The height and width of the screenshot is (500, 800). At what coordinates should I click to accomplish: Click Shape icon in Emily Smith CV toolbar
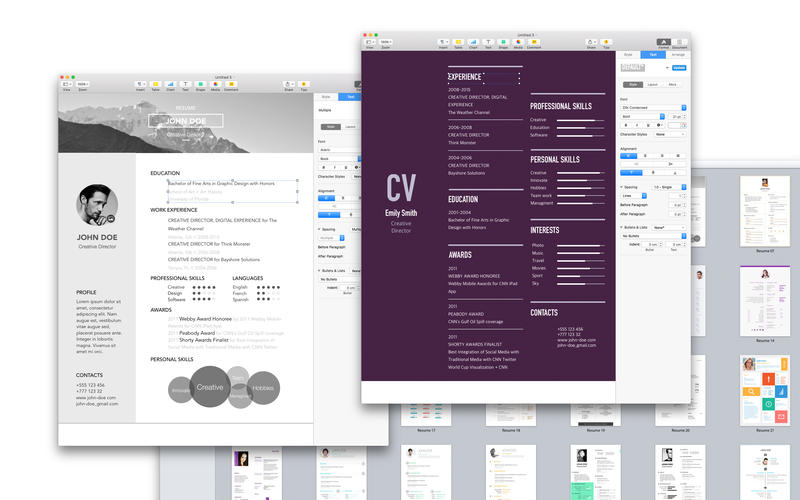point(503,42)
